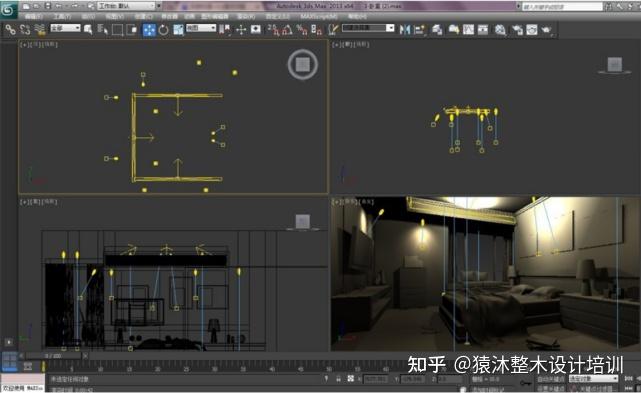This screenshot has width=641, height=393.
Task: Click the X coordinate input field
Action: click(x=377, y=379)
